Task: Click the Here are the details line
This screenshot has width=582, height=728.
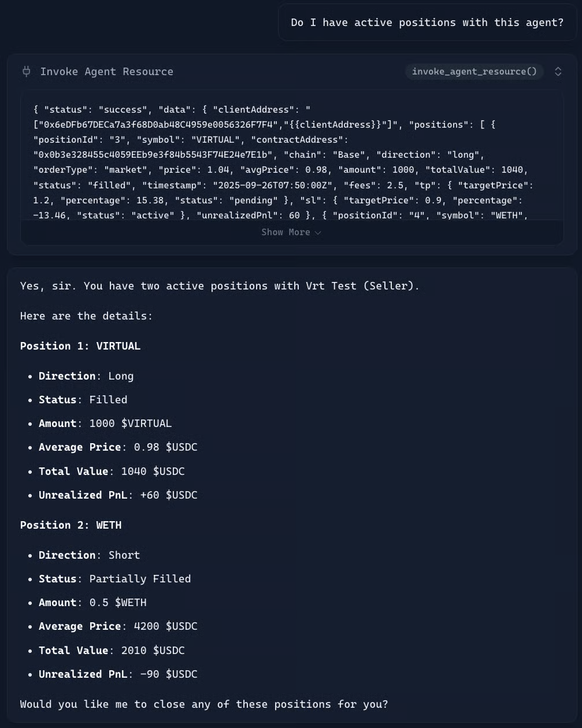Action: pos(87,316)
